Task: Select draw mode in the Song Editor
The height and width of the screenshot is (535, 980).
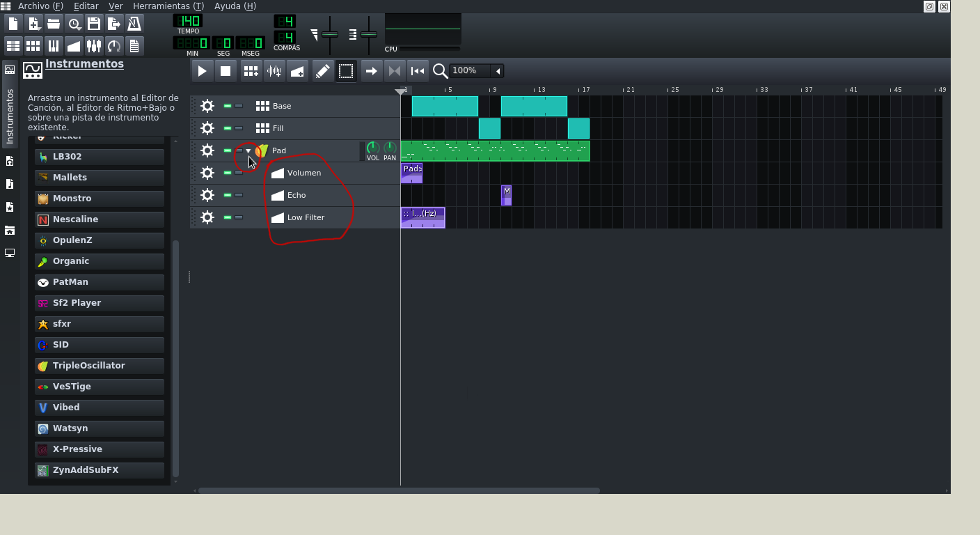Action: [322, 70]
